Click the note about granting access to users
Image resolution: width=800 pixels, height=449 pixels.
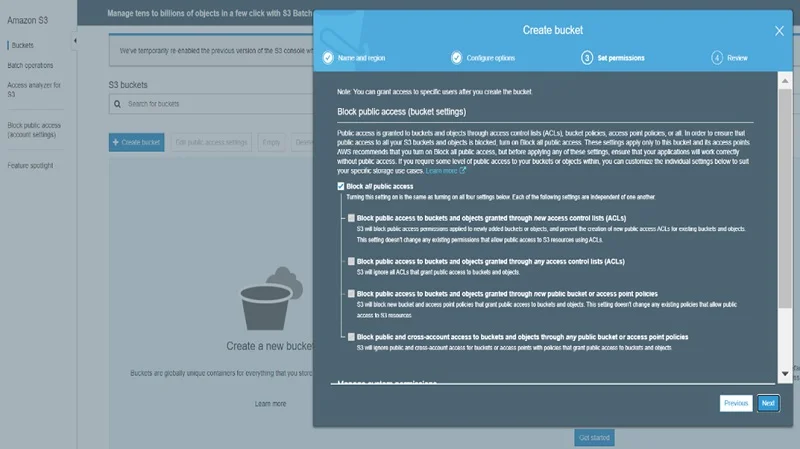point(434,92)
